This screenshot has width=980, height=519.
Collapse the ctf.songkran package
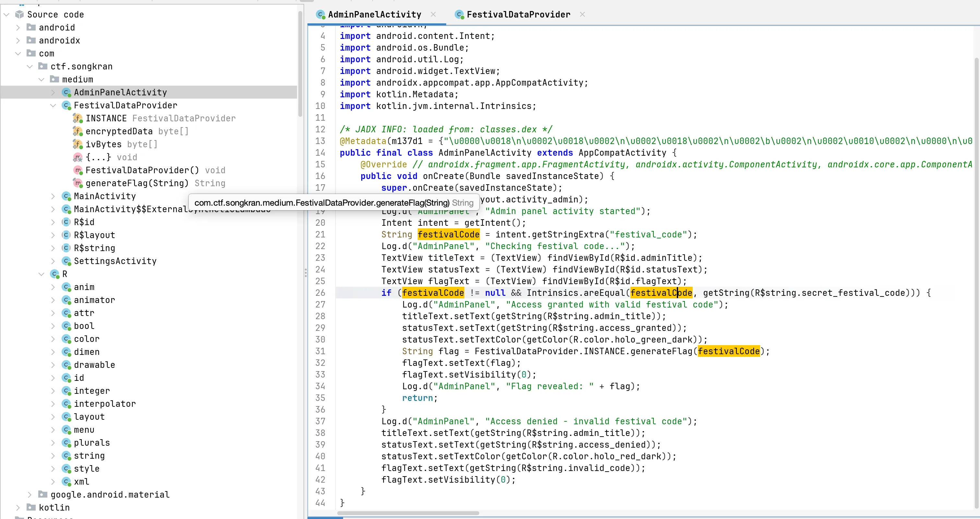pos(30,66)
